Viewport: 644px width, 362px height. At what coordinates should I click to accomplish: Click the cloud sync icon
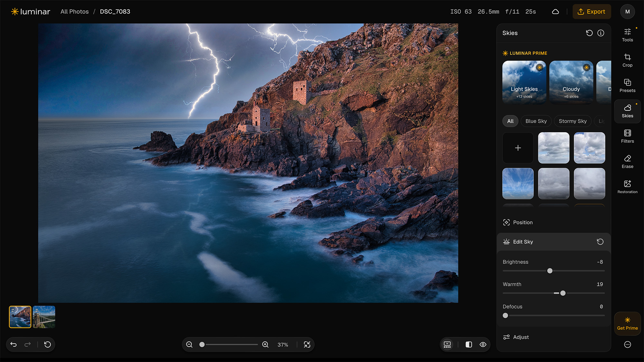coord(555,12)
